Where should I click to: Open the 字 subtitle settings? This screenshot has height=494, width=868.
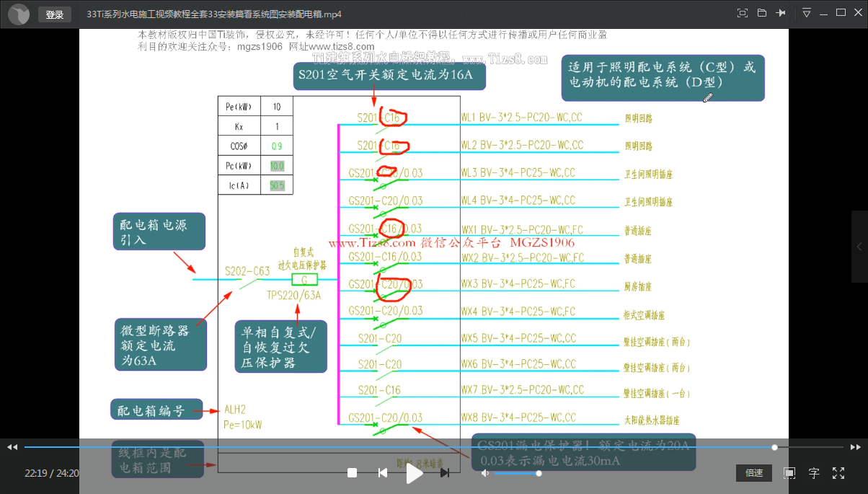[x=814, y=473]
